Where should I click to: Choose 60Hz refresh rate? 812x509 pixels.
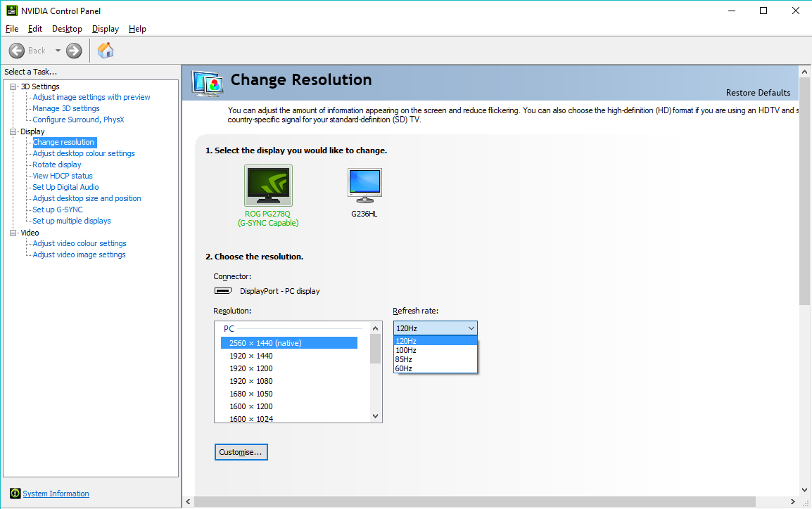[436, 369]
